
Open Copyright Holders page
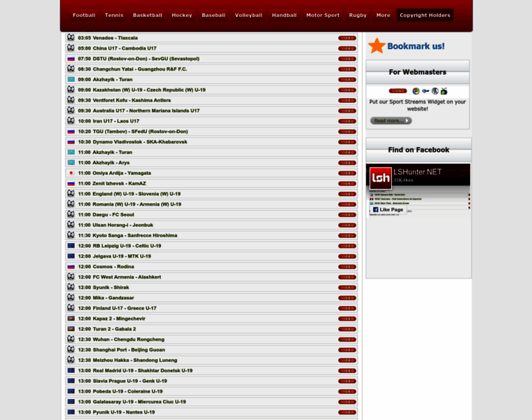tap(425, 15)
